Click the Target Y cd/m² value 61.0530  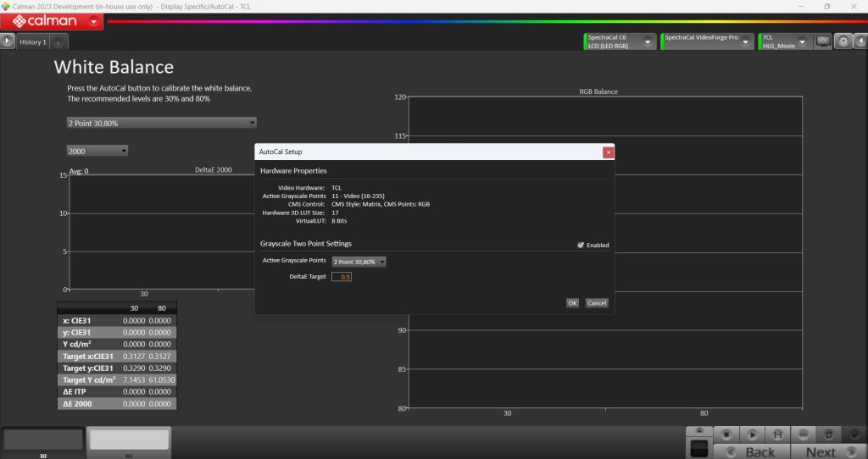pos(162,380)
